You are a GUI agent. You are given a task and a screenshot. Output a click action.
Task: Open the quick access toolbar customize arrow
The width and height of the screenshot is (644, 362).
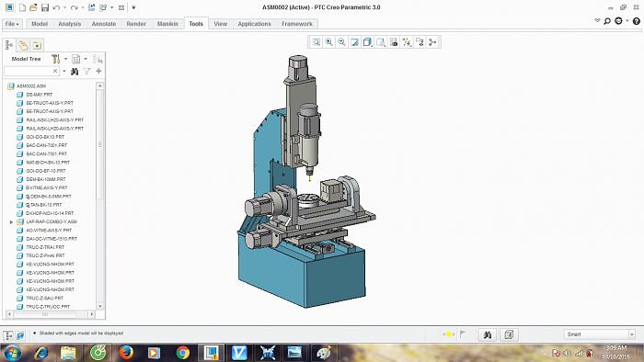point(133,7)
